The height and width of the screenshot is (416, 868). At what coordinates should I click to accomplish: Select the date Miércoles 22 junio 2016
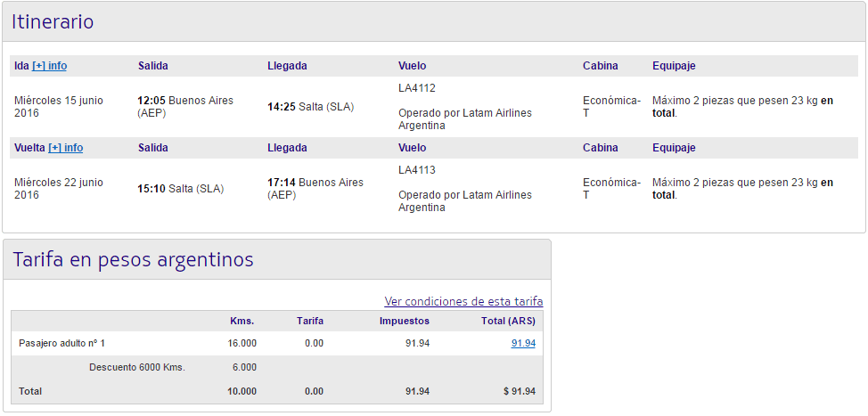pos(59,189)
